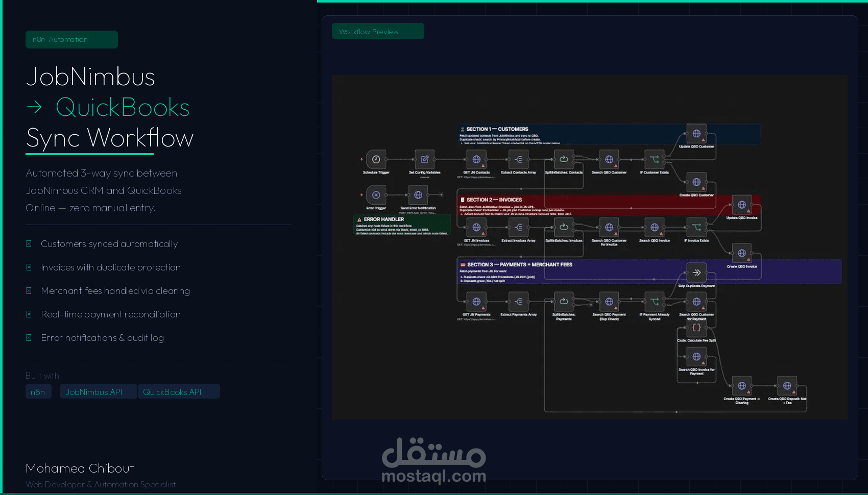Click 'Real-time payment reconciliation' bullet
This screenshot has height=495, width=868.
111,314
